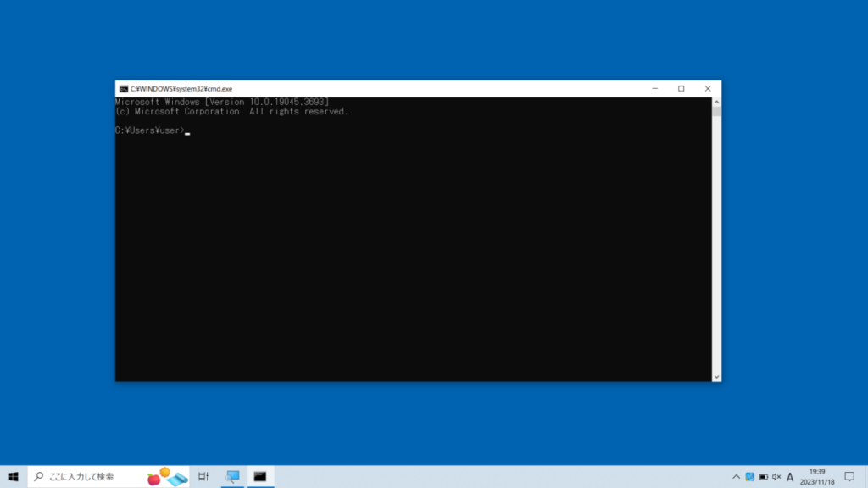Select the Command Prompt taskbar icon
The width and height of the screenshot is (868, 488).
[x=260, y=476]
